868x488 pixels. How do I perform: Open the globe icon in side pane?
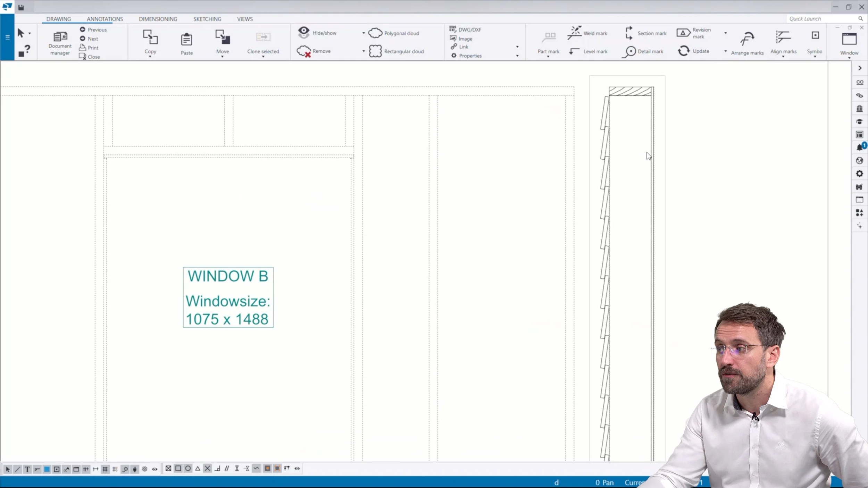point(860,160)
